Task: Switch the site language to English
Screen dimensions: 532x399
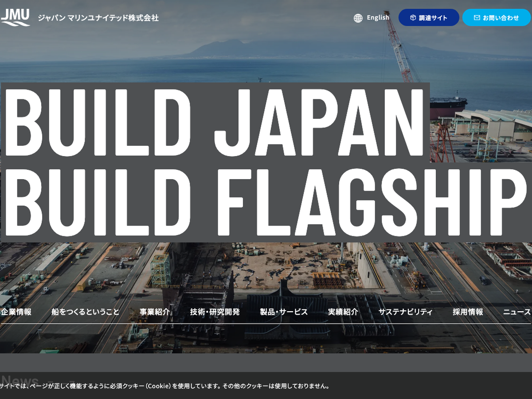Action: pyautogui.click(x=378, y=18)
